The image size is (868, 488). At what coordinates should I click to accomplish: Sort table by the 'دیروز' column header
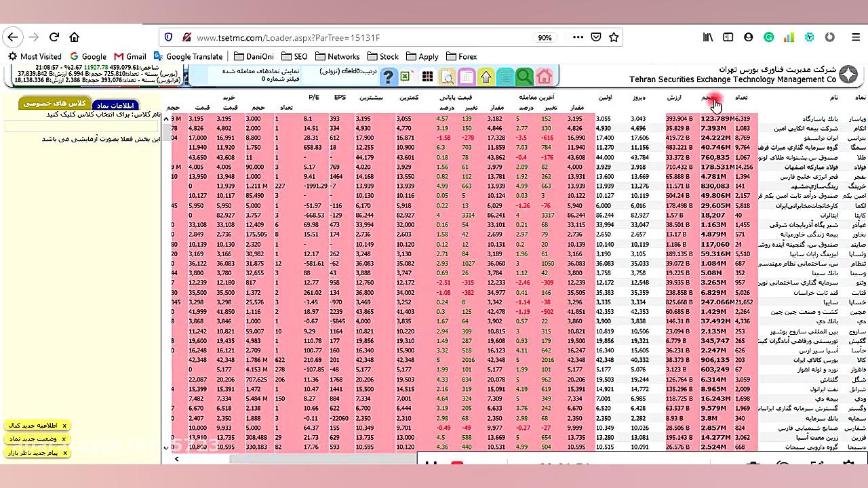tap(639, 98)
